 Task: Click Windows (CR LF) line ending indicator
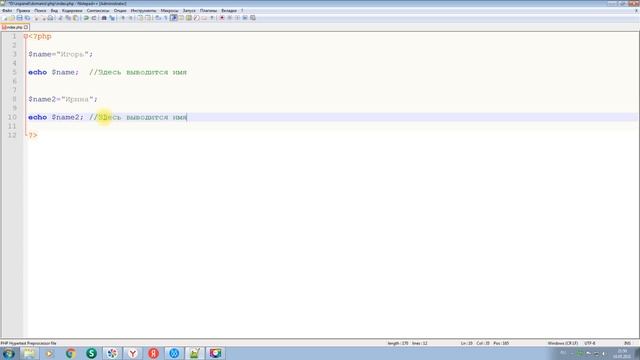click(x=562, y=343)
